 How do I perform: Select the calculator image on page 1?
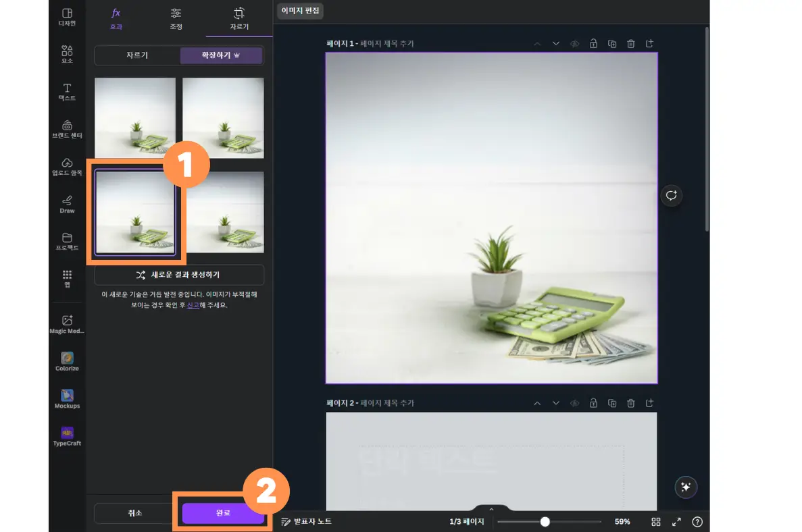491,218
